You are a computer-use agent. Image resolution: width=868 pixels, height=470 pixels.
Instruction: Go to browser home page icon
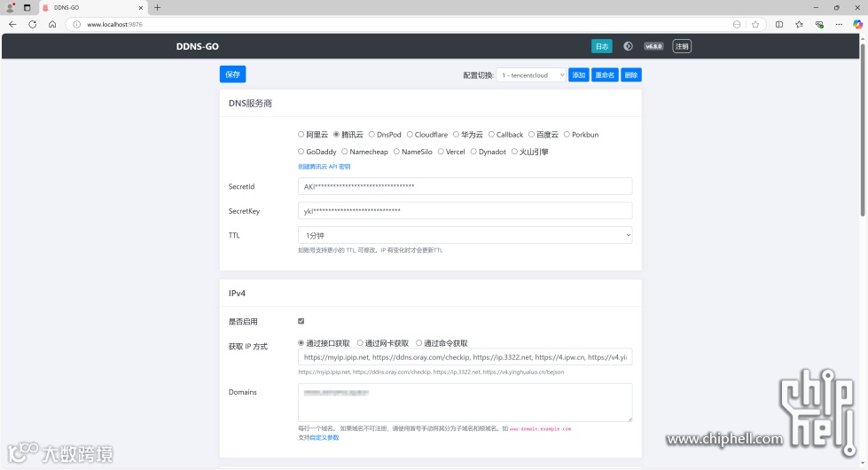pyautogui.click(x=52, y=24)
